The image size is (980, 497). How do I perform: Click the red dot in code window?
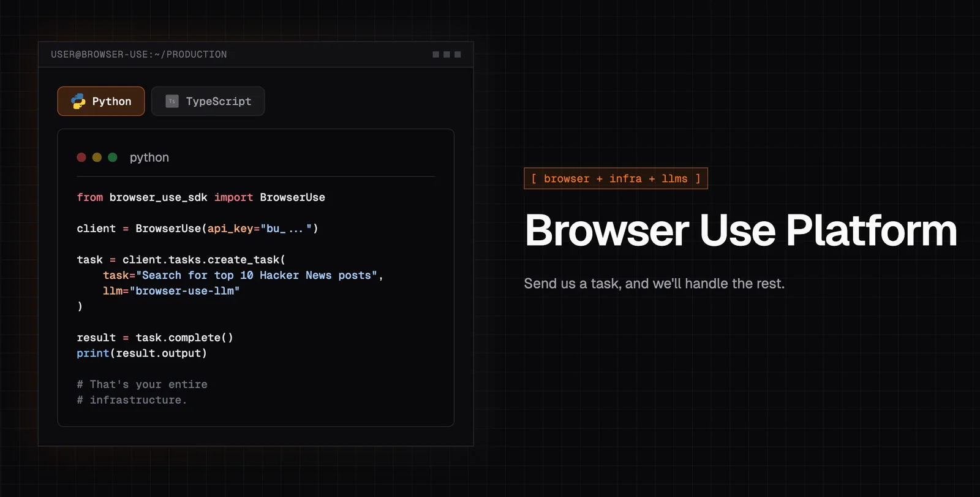[81, 157]
